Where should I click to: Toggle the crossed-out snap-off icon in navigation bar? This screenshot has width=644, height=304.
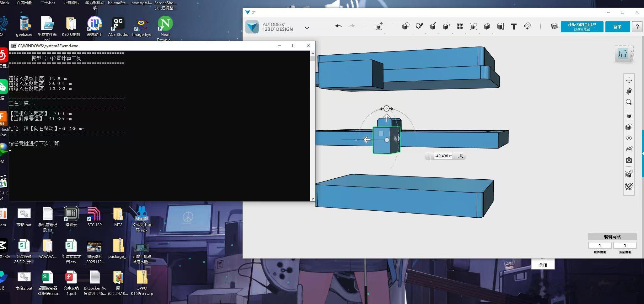point(629,187)
